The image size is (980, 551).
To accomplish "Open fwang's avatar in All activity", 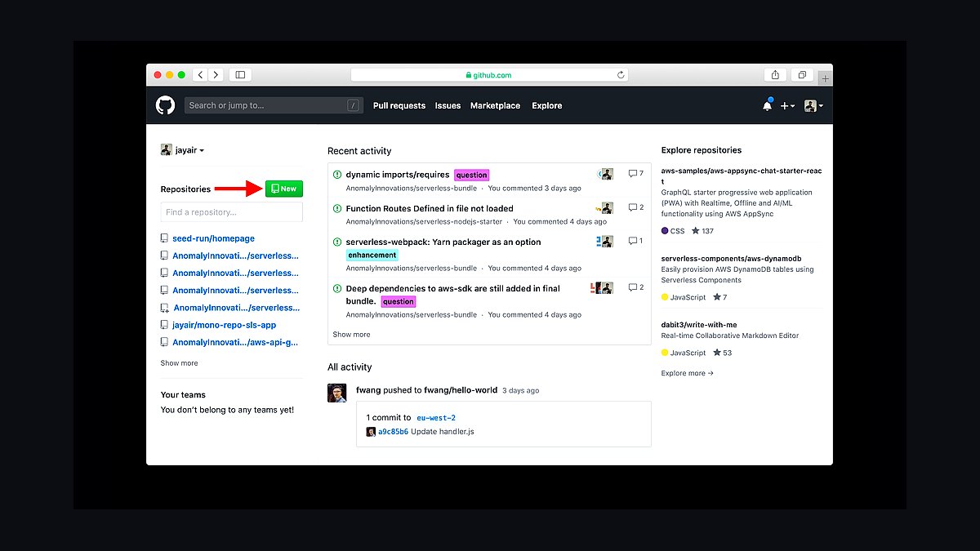I will 337,393.
